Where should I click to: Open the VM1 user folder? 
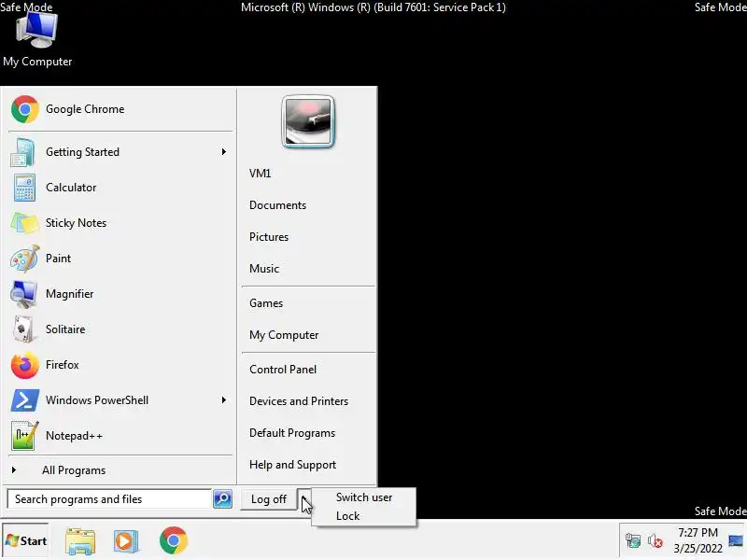point(261,174)
